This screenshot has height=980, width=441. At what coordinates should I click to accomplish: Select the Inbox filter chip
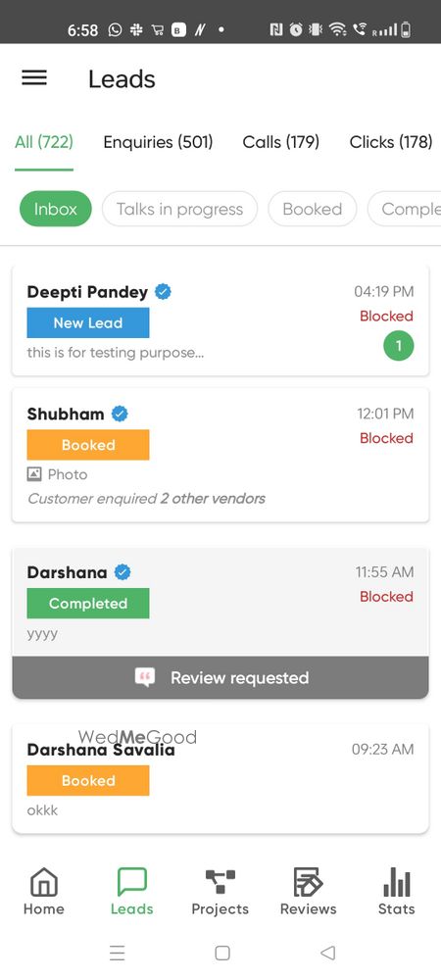tap(56, 209)
